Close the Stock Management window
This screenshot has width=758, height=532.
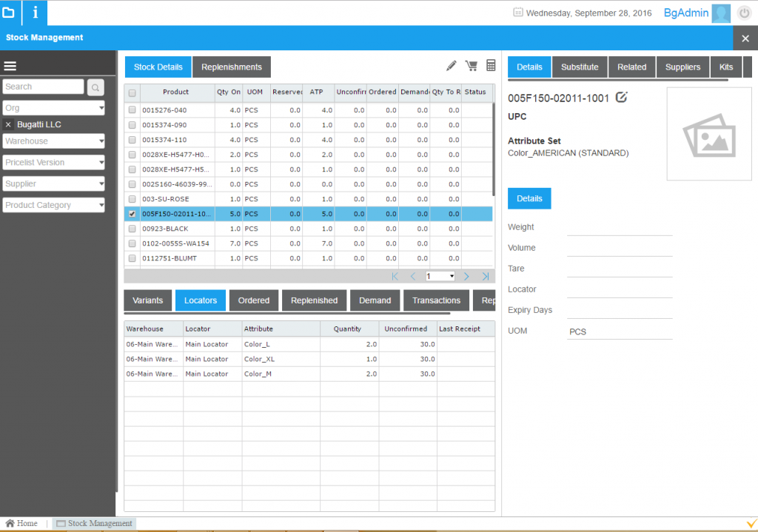pyautogui.click(x=745, y=38)
